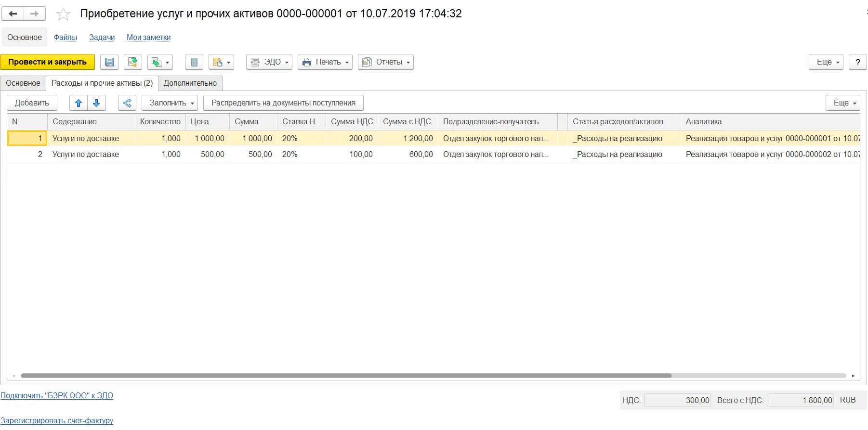The image size is (868, 430).
Task: Open create-based-on dropdown icon
Action: pos(160,62)
